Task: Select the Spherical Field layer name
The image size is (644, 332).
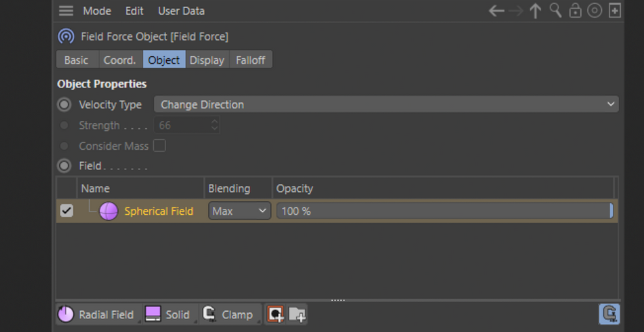Action: coord(159,211)
